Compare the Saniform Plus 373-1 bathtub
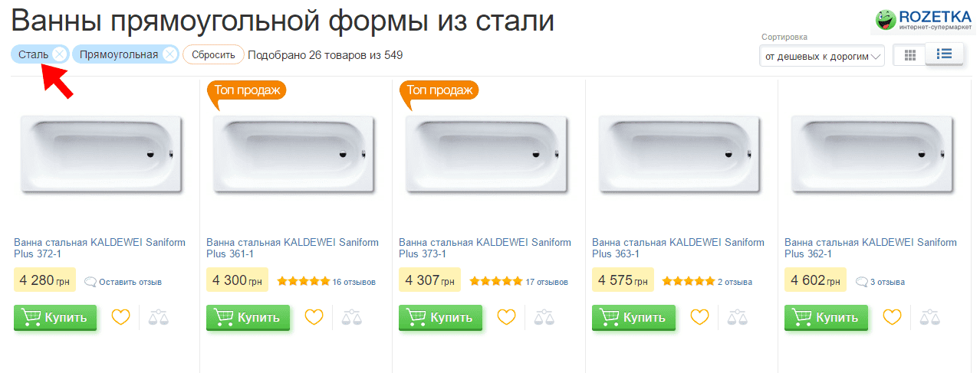This screenshot has width=980, height=373. (544, 316)
